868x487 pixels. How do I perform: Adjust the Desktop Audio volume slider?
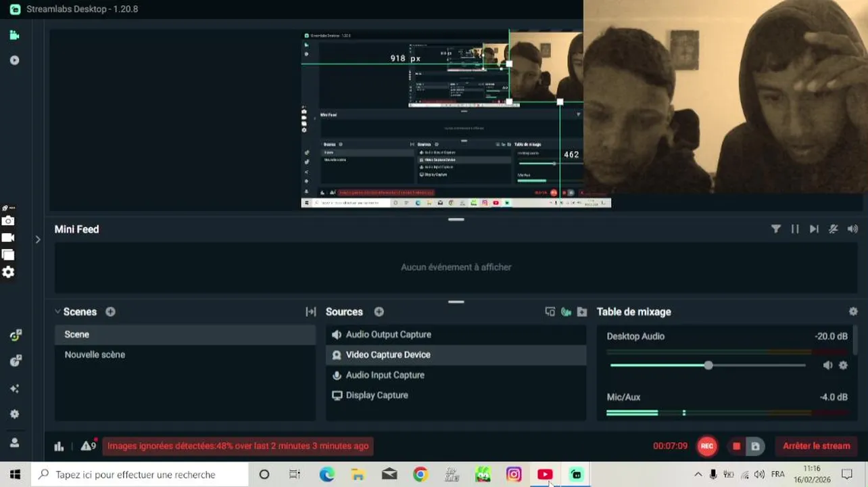tap(708, 365)
